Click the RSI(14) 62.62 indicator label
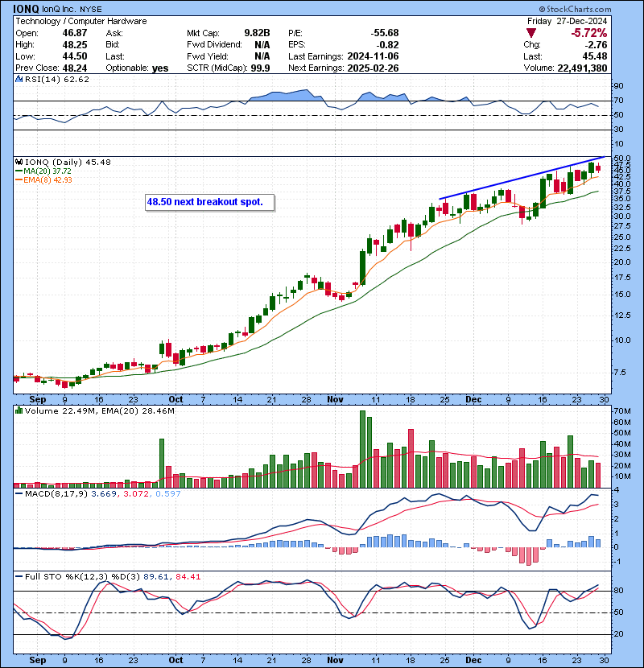This screenshot has height=668, width=644. [x=57, y=79]
